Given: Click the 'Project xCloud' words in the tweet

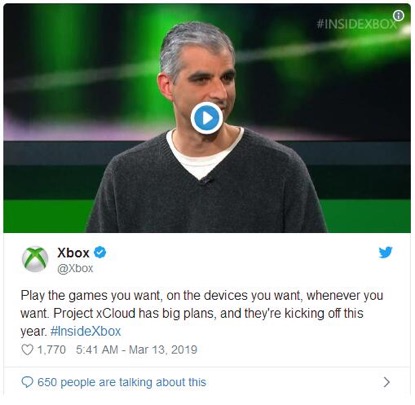Looking at the screenshot, I should click(x=94, y=313).
